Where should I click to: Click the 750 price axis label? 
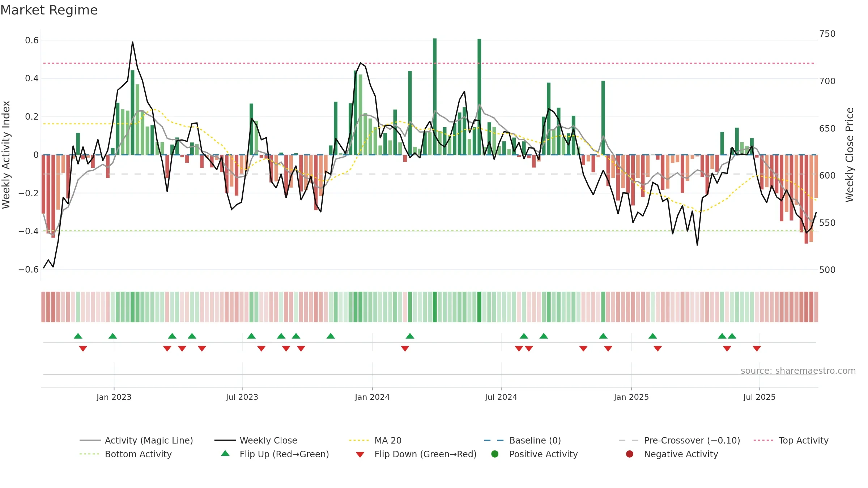pos(827,34)
